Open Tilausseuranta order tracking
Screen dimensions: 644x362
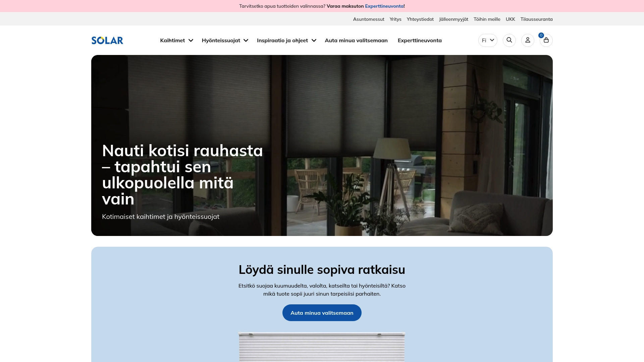[x=536, y=19]
